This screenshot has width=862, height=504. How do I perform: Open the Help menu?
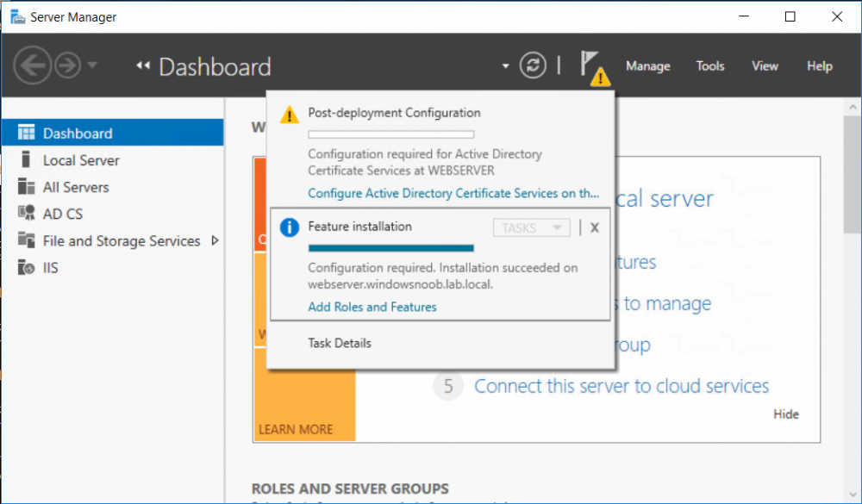(820, 66)
